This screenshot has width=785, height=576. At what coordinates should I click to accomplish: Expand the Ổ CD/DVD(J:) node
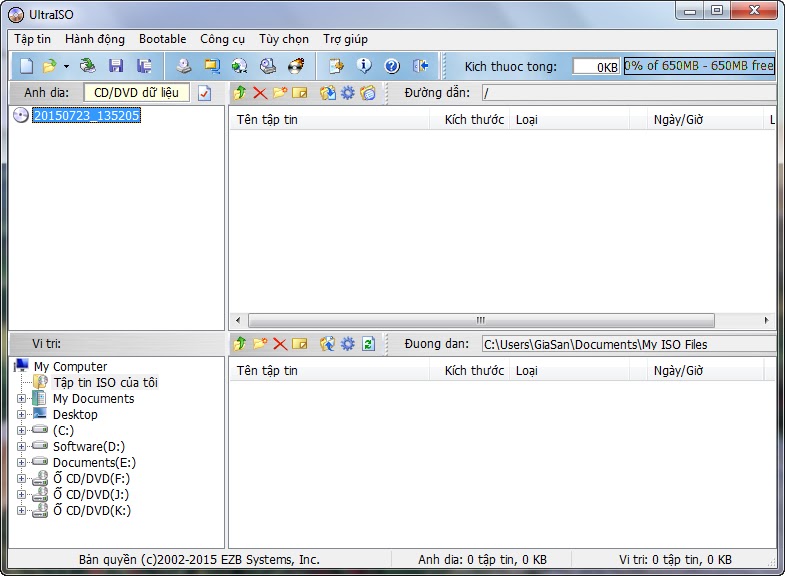[22, 494]
